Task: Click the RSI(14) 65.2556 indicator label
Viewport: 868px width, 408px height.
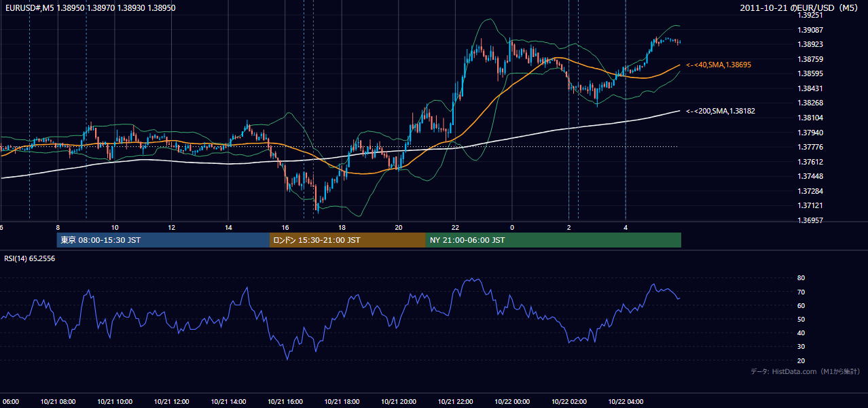Action: pyautogui.click(x=30, y=258)
